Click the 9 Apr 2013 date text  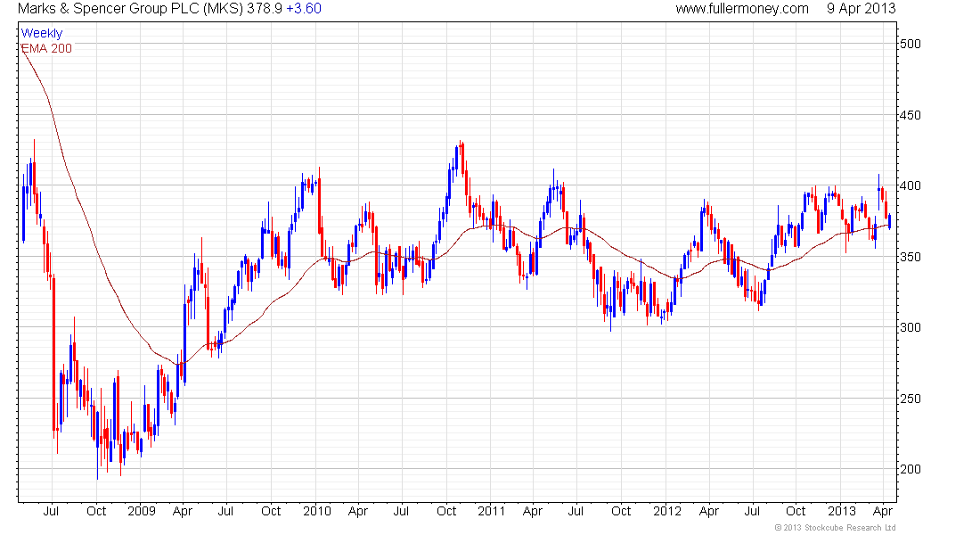[862, 9]
